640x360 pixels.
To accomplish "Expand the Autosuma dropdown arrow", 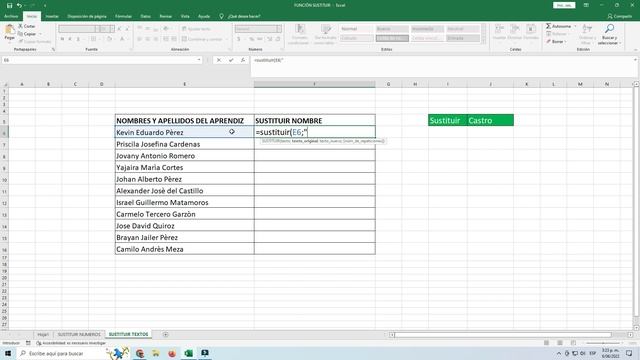I will point(575,26).
